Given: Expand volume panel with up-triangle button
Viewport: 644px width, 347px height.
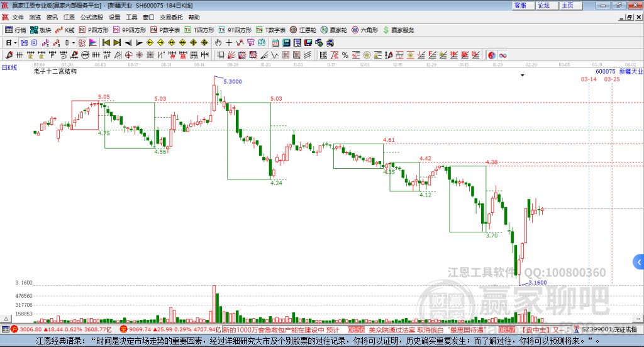Looking at the screenshot, I should (x=6, y=319).
